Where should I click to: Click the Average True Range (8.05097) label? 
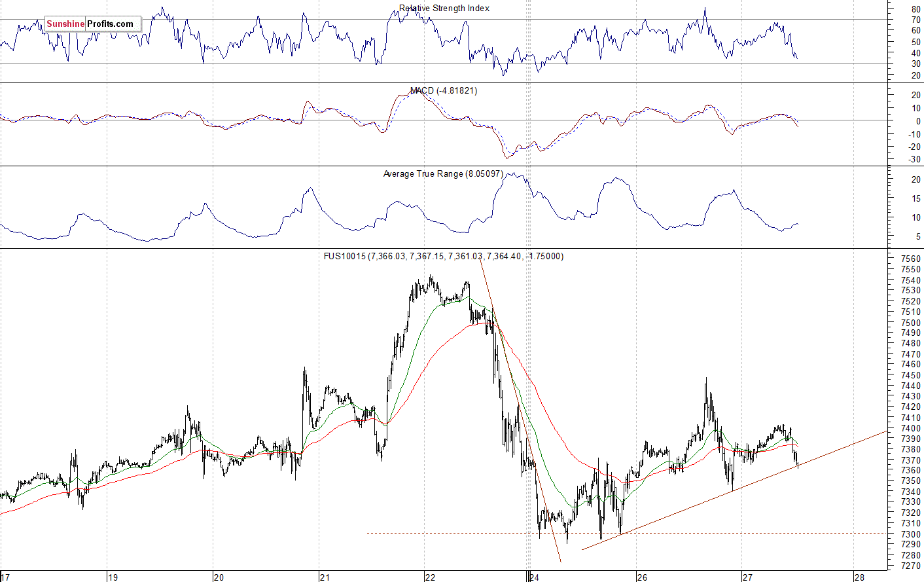[443, 174]
